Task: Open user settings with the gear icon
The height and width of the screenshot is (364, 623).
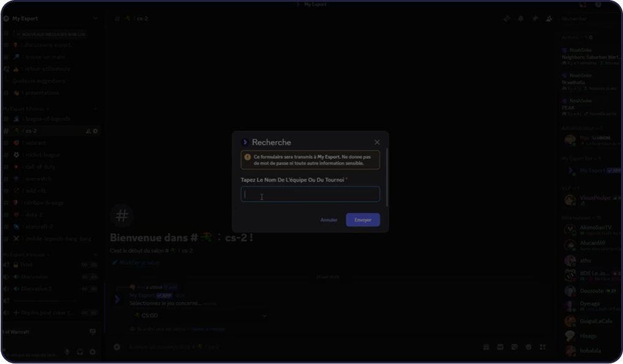Action: [x=93, y=352]
